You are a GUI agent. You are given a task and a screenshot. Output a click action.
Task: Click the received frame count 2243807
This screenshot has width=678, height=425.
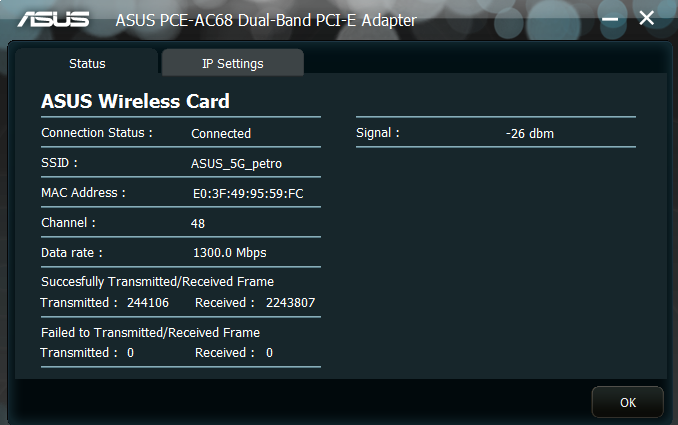click(x=291, y=302)
